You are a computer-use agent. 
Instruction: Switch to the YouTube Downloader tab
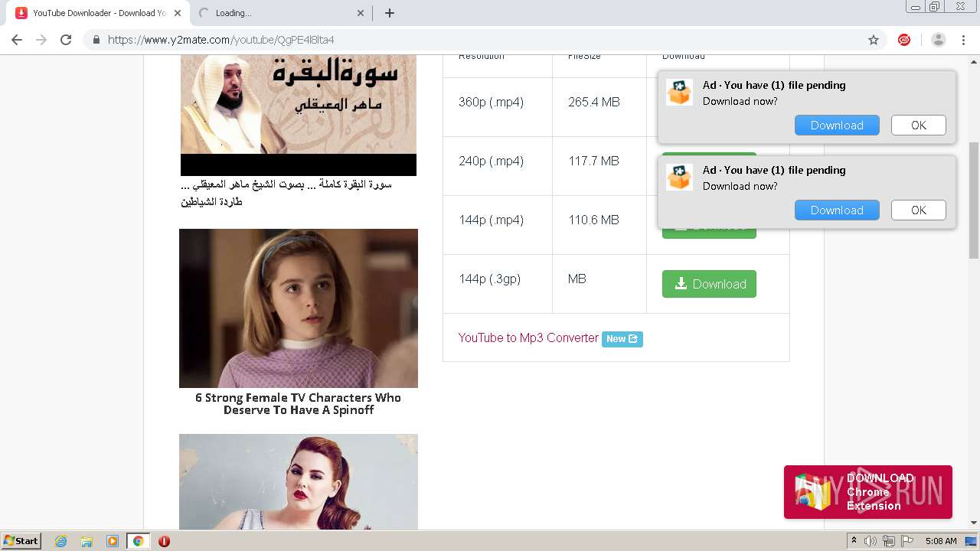click(97, 13)
